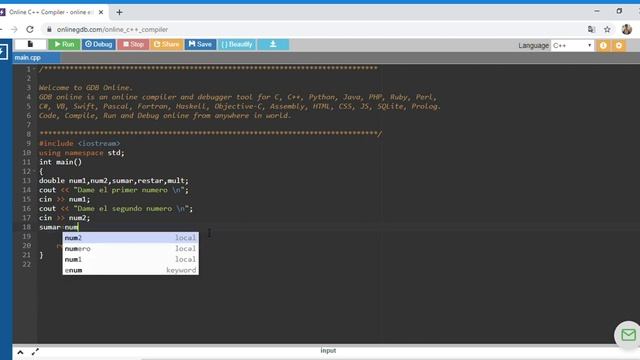Expand the console panel to fullscreen
The height and width of the screenshot is (360, 640).
(35, 351)
